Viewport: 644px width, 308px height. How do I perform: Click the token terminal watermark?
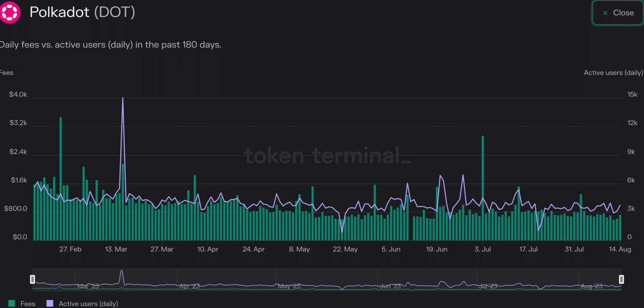coord(327,156)
